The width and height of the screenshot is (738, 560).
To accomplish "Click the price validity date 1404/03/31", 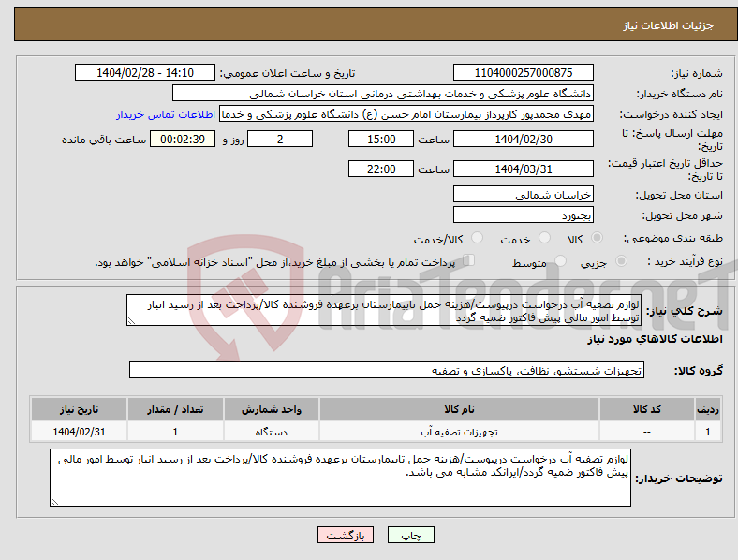I will coord(523,169).
